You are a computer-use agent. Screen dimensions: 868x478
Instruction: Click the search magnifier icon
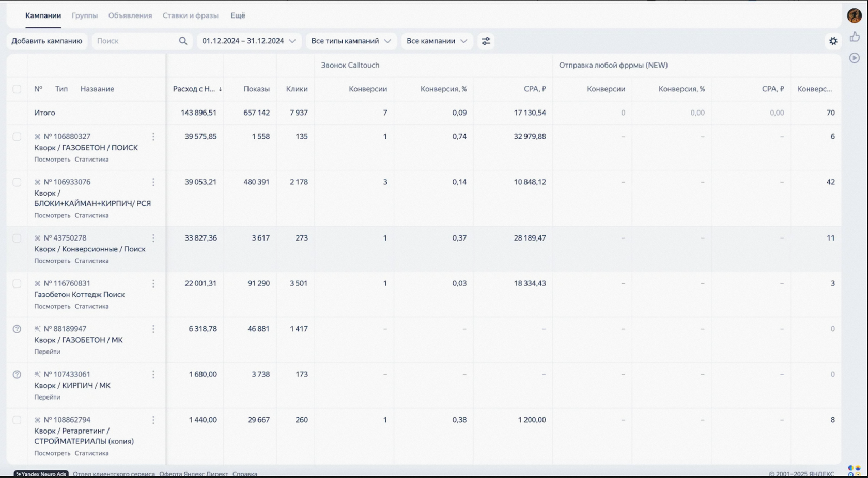[x=183, y=41]
